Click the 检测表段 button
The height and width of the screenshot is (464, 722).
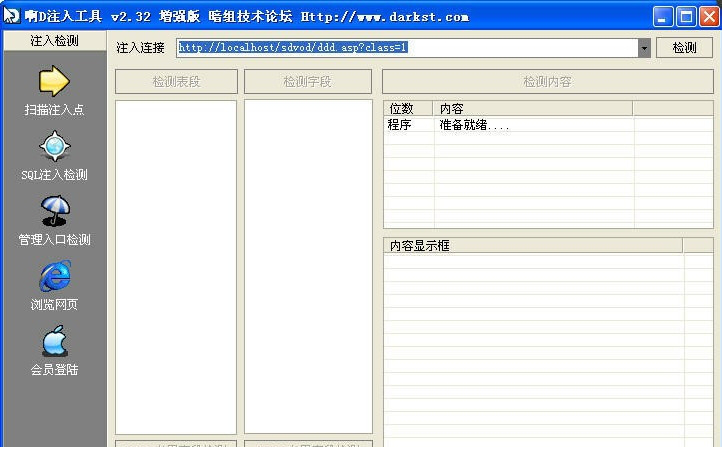[x=176, y=82]
